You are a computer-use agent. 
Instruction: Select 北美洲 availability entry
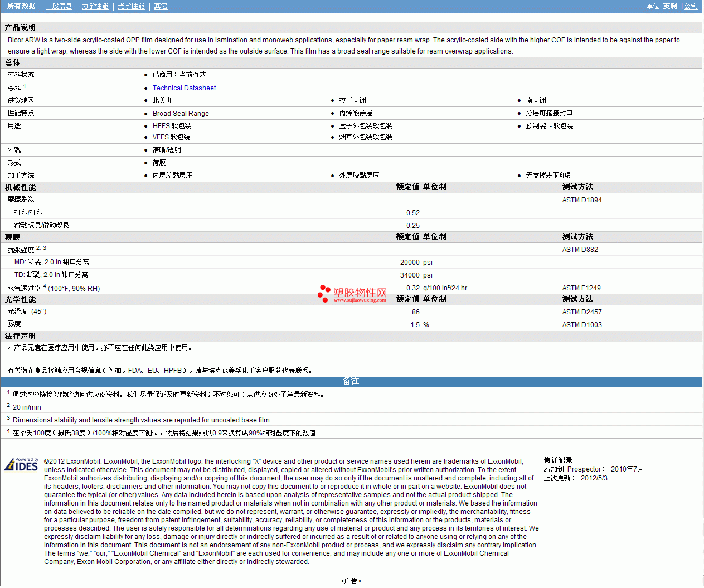(163, 100)
